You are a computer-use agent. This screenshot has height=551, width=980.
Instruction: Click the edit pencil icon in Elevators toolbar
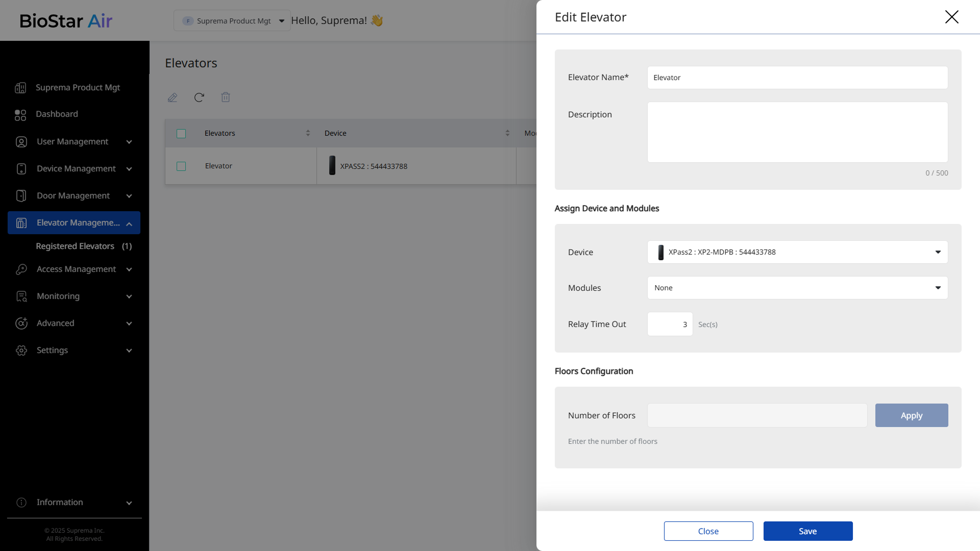173,97
